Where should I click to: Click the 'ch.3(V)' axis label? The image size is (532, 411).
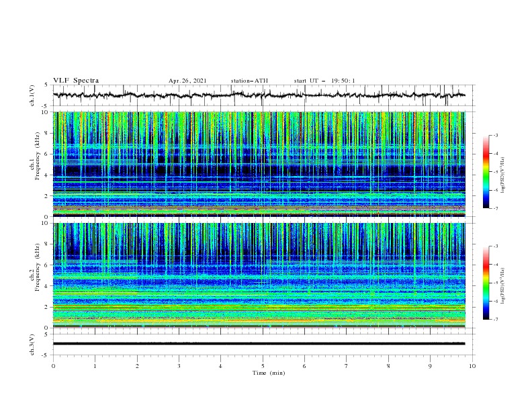point(32,345)
